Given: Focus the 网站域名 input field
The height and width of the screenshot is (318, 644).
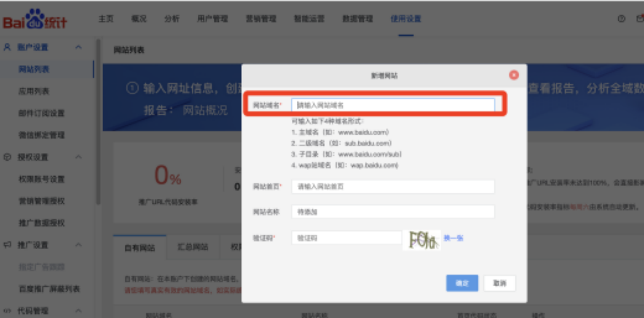Looking at the screenshot, I should [x=393, y=105].
